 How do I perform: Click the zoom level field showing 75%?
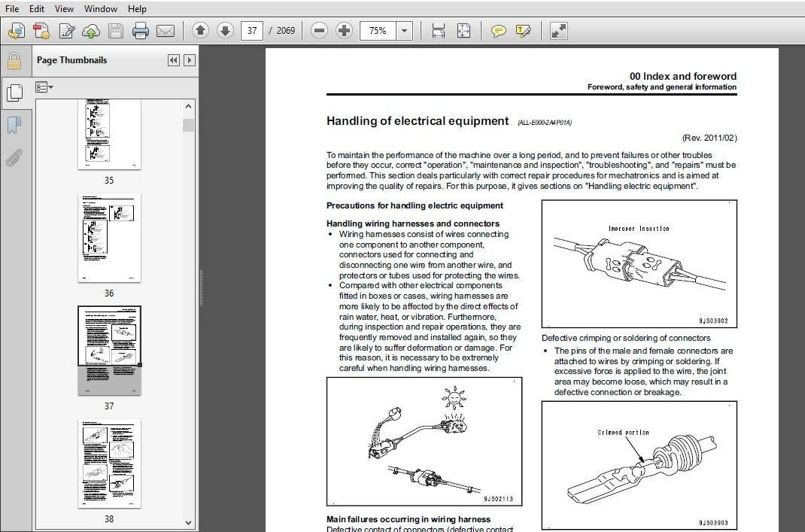tap(378, 31)
